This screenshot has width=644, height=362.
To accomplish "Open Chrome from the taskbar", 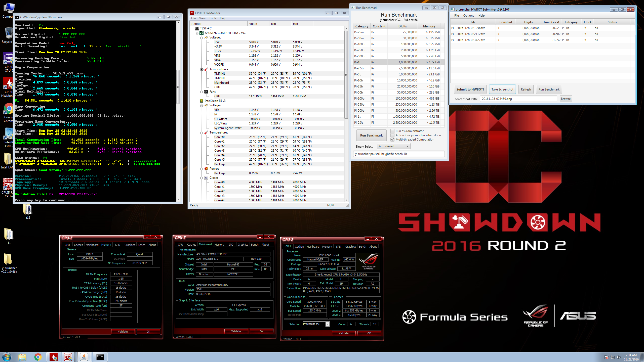I will [38, 357].
